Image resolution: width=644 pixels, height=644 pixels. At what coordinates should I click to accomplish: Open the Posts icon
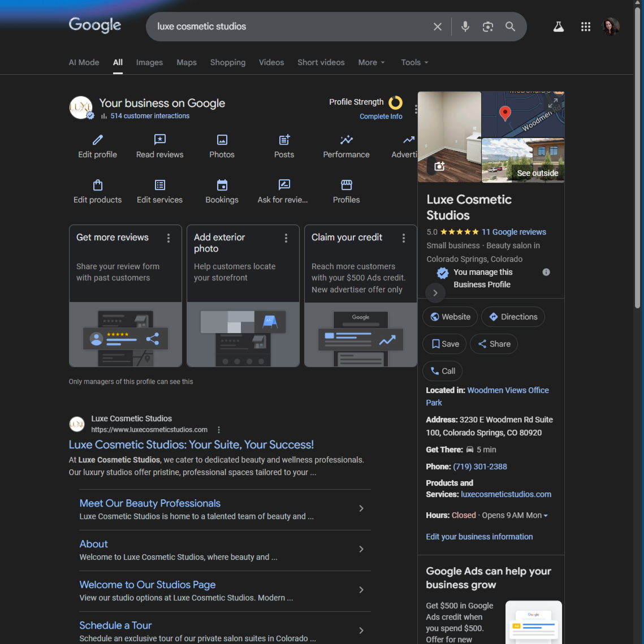pyautogui.click(x=284, y=140)
